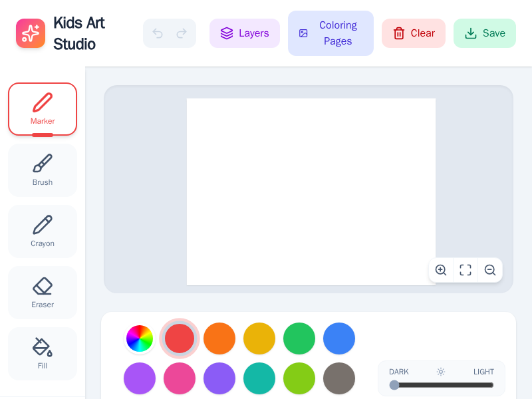Click the download icon on Save button
Viewport: 532px width, 399px height.
tap(471, 33)
